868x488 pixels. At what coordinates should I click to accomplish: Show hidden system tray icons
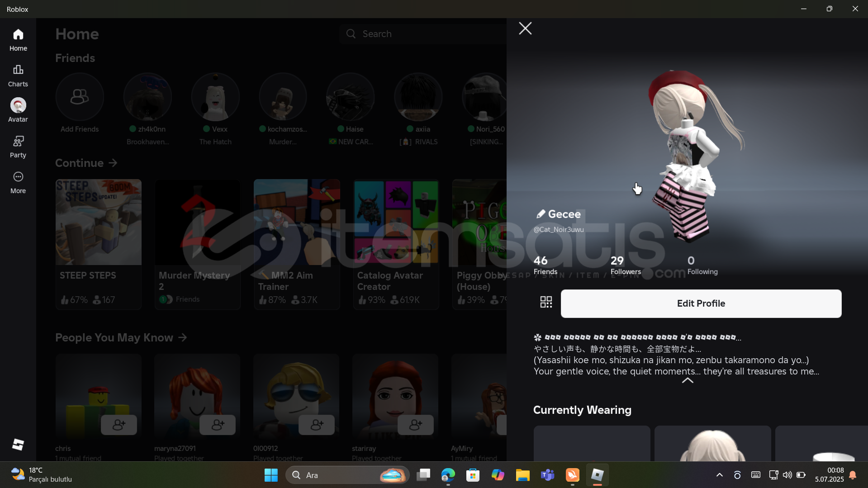click(720, 475)
